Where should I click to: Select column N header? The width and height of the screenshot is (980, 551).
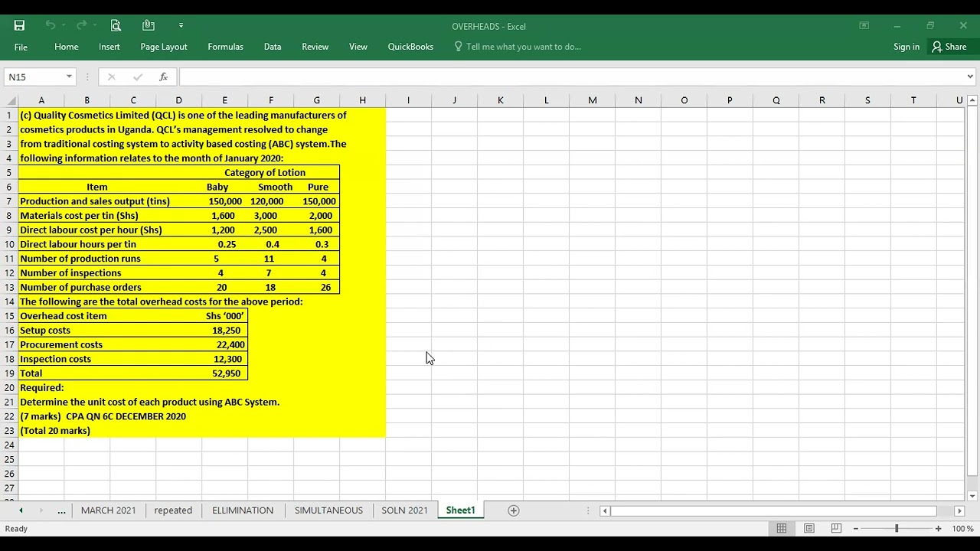click(x=638, y=100)
